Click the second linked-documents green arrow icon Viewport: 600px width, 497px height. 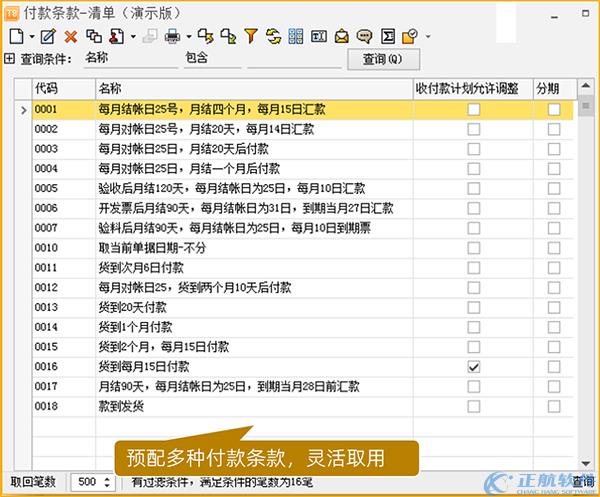[x=228, y=37]
